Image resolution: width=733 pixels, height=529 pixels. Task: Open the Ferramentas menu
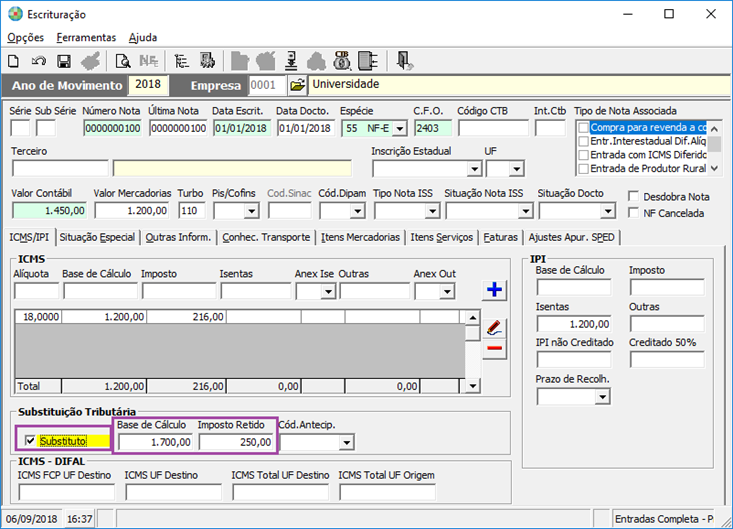point(86,37)
